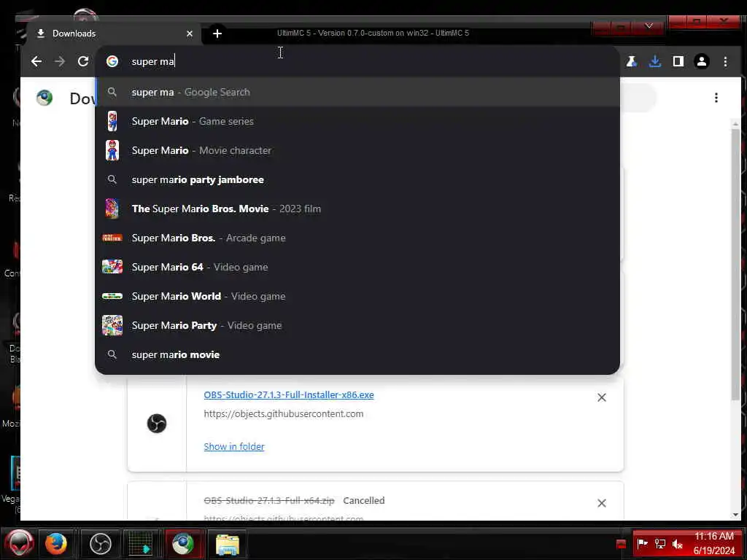747x560 pixels.
Task: Open the Alienware start button
Action: point(19,544)
